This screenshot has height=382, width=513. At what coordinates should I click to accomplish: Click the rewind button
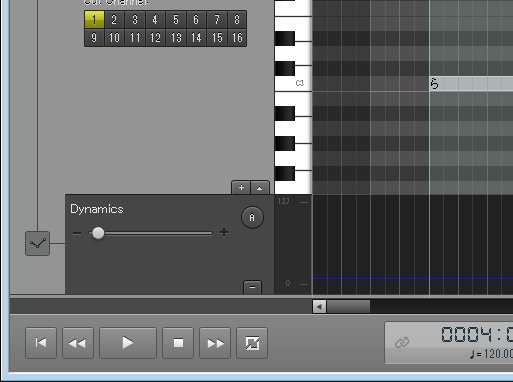click(78, 343)
